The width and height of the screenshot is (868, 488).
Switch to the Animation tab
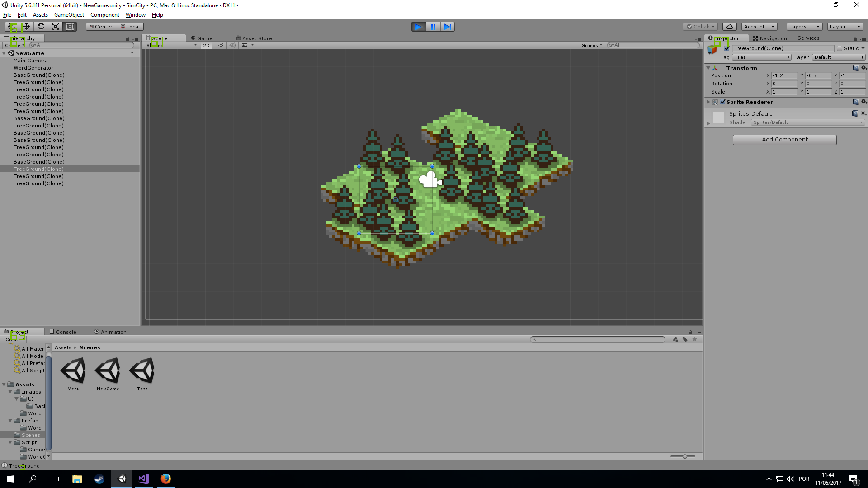coord(110,332)
